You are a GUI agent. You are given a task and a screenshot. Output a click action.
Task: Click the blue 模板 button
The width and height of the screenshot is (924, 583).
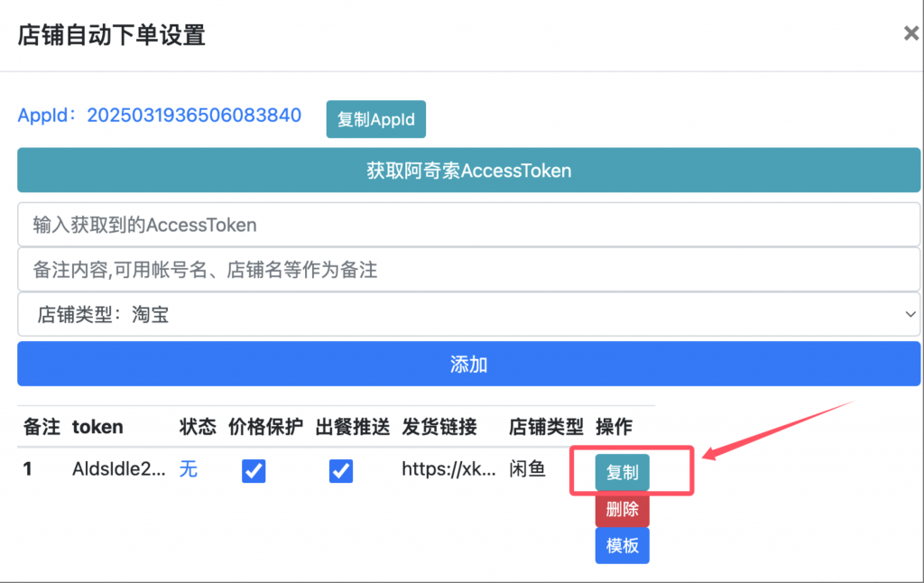tap(622, 545)
